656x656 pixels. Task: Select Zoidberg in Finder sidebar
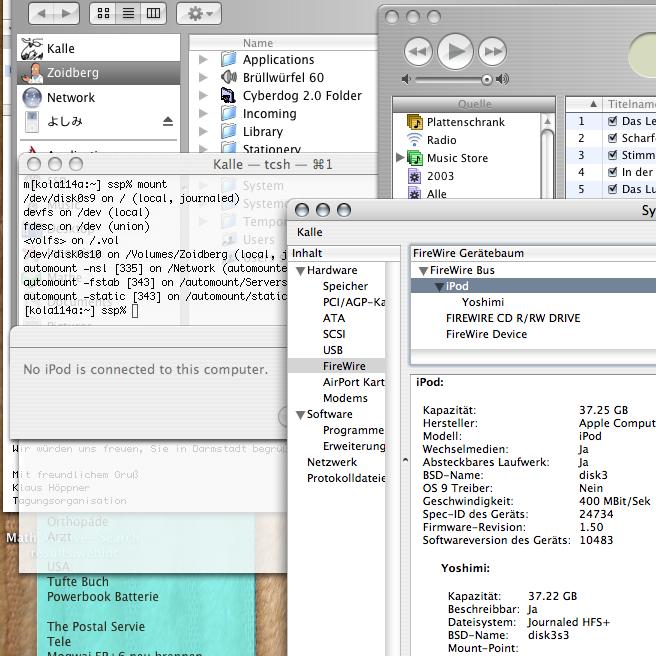pyautogui.click(x=72, y=73)
